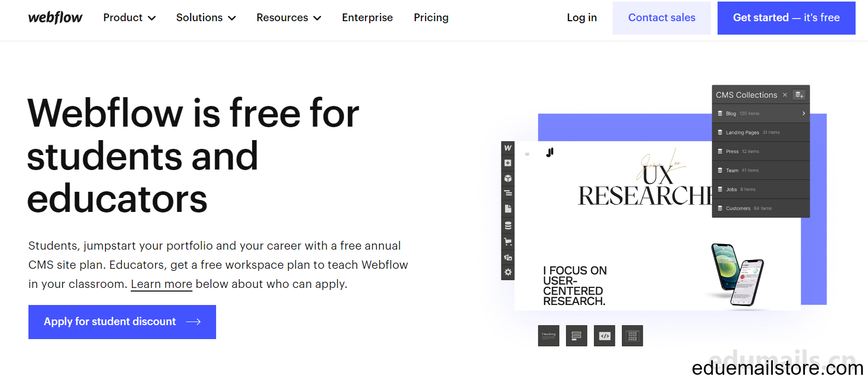This screenshot has height=382, width=868.
Task: Select the grid element tile
Action: coord(632,335)
